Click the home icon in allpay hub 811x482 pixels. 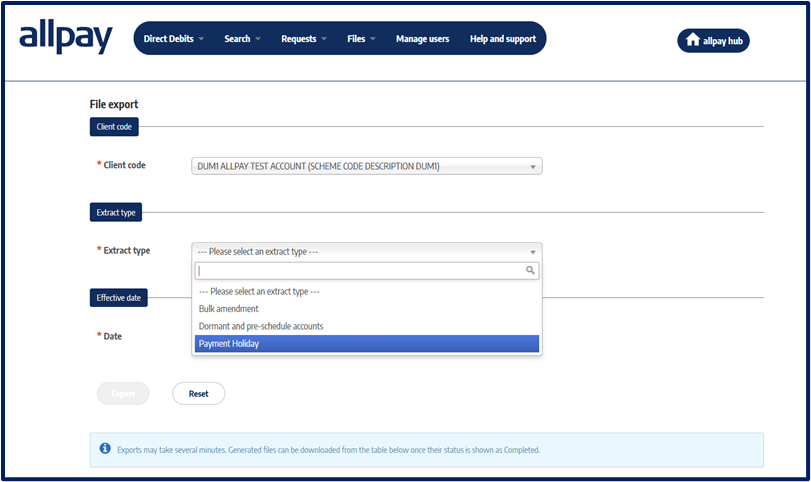[693, 39]
